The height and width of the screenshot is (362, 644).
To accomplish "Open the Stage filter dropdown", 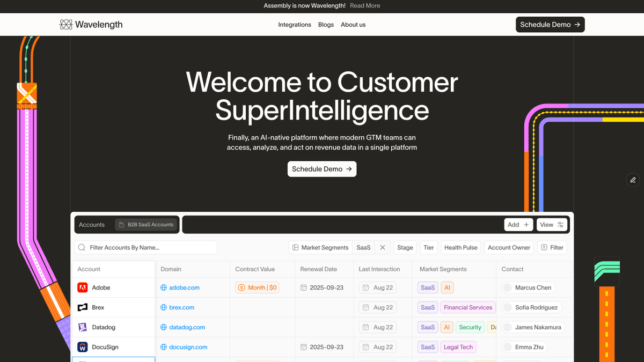I will click(405, 248).
